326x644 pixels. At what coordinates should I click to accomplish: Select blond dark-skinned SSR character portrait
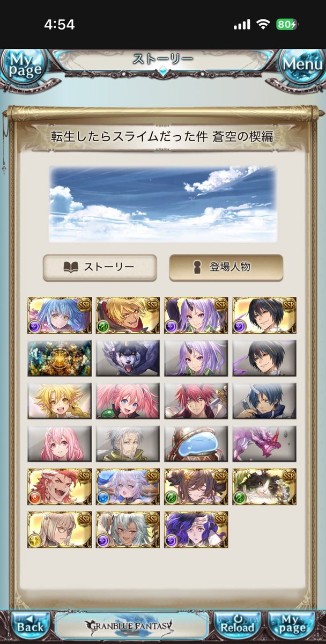[x=128, y=316]
